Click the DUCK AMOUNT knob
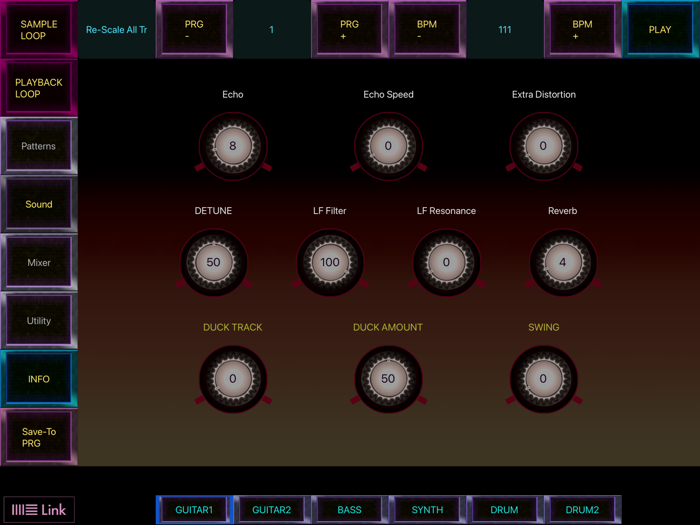 click(388, 379)
